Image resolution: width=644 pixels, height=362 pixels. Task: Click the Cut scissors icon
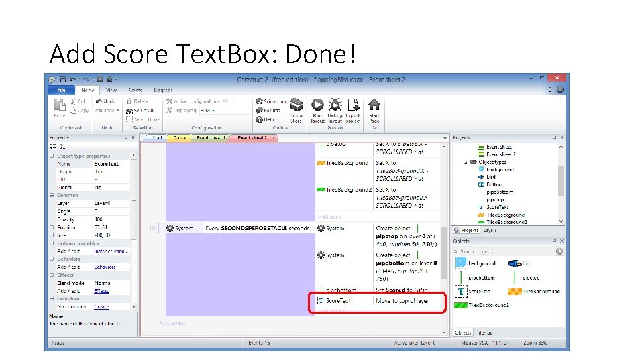[x=73, y=101]
